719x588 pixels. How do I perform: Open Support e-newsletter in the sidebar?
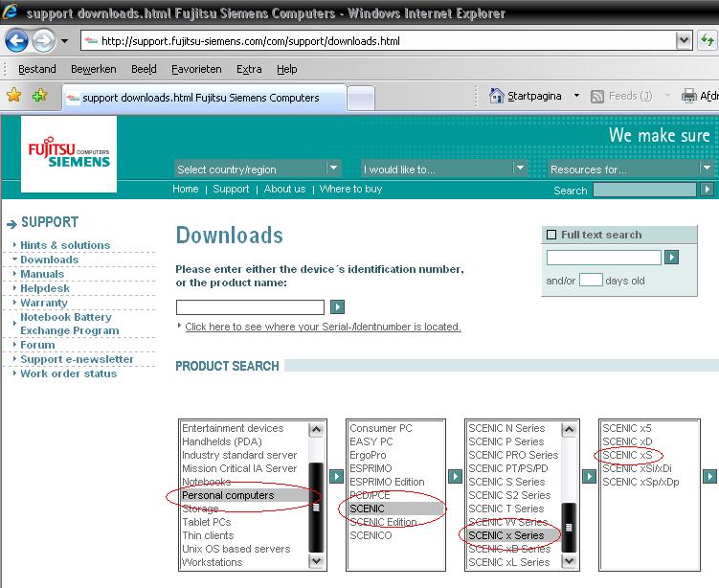[x=77, y=359]
